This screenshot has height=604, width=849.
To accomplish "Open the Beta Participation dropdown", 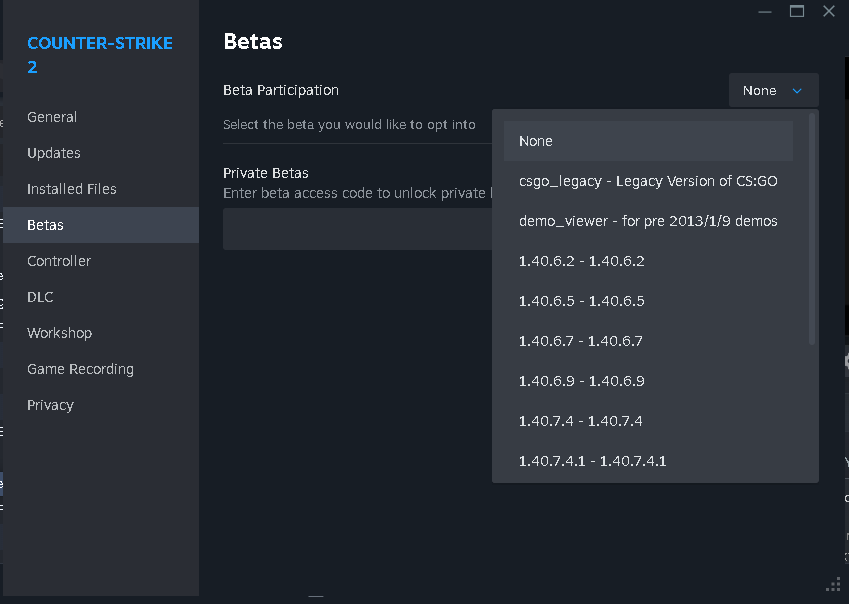I will coord(773,90).
